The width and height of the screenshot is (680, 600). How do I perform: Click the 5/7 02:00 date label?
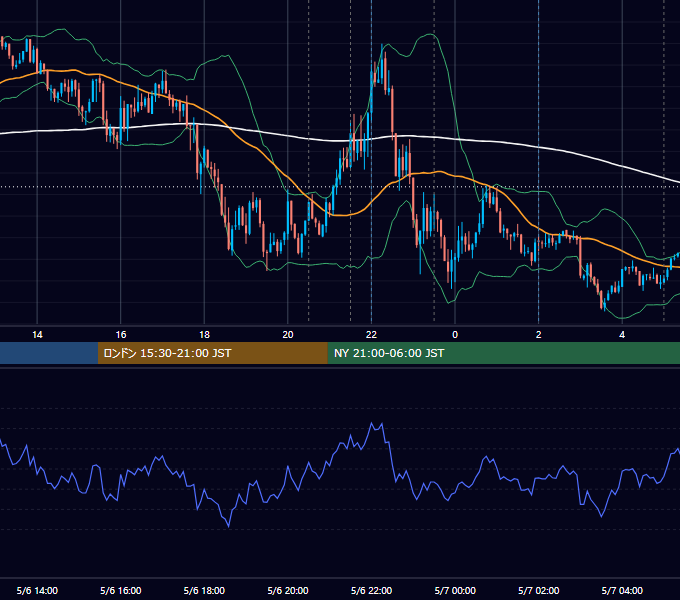point(539,590)
